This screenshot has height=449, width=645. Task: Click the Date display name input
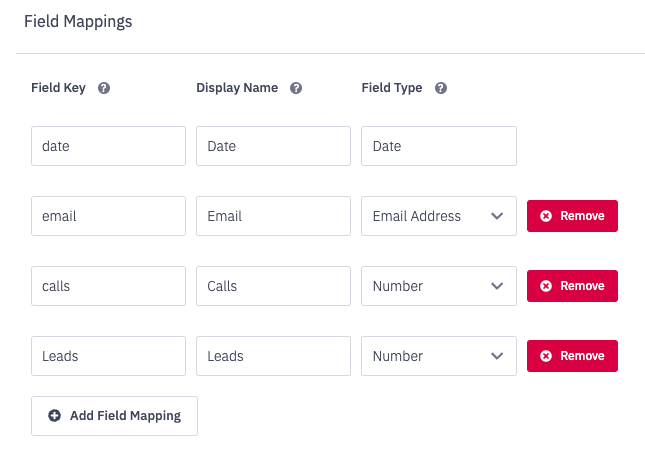point(273,146)
